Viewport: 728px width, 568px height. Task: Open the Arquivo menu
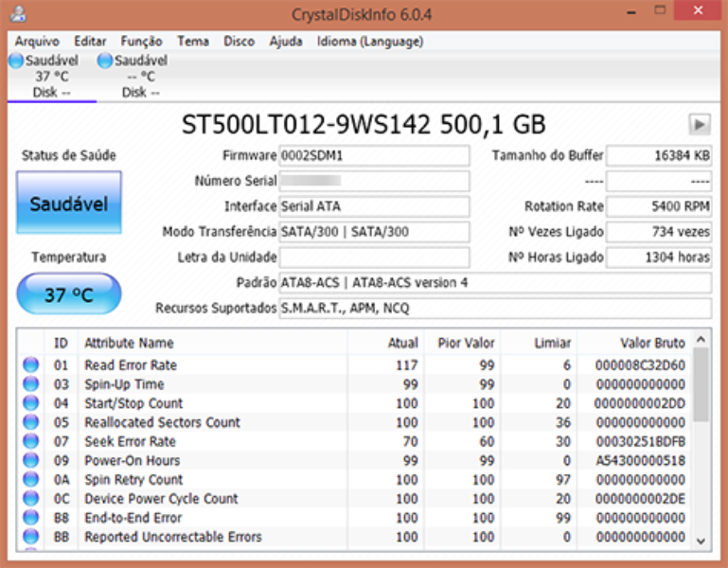pos(37,42)
